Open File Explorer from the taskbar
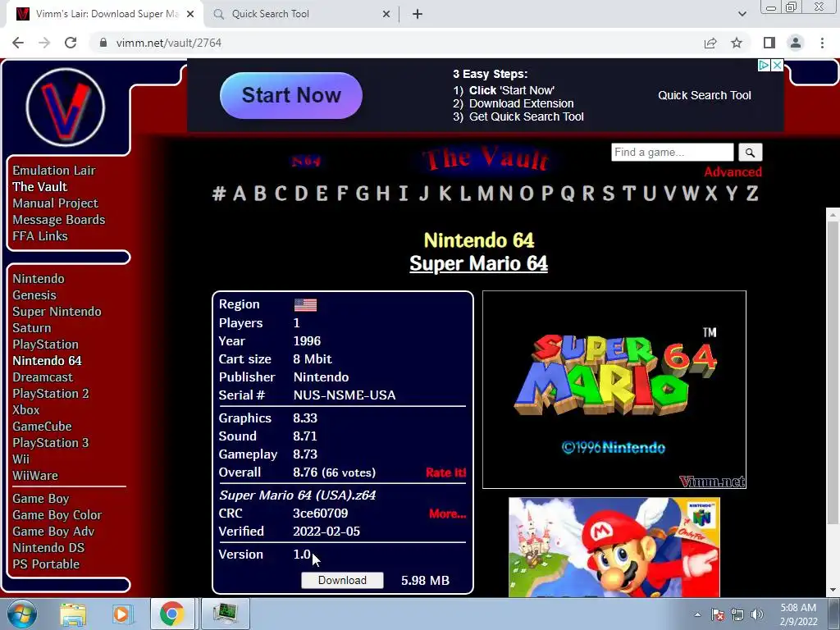Image resolution: width=840 pixels, height=630 pixels. click(73, 614)
